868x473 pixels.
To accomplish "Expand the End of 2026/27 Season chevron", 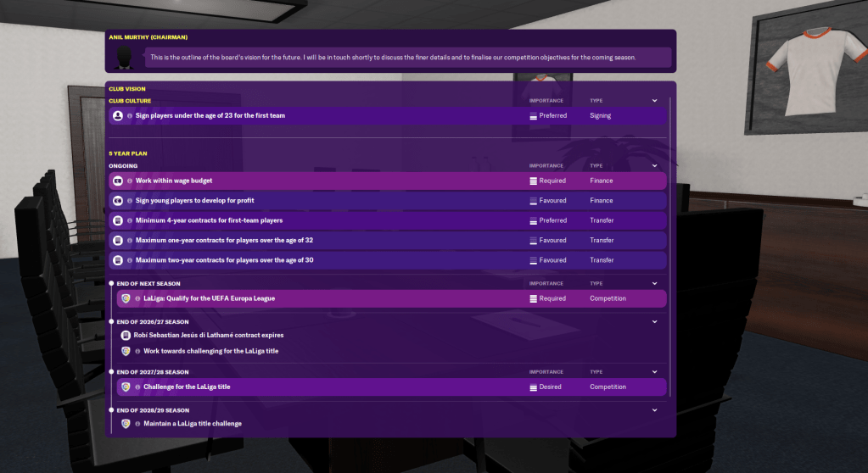I will (x=654, y=322).
